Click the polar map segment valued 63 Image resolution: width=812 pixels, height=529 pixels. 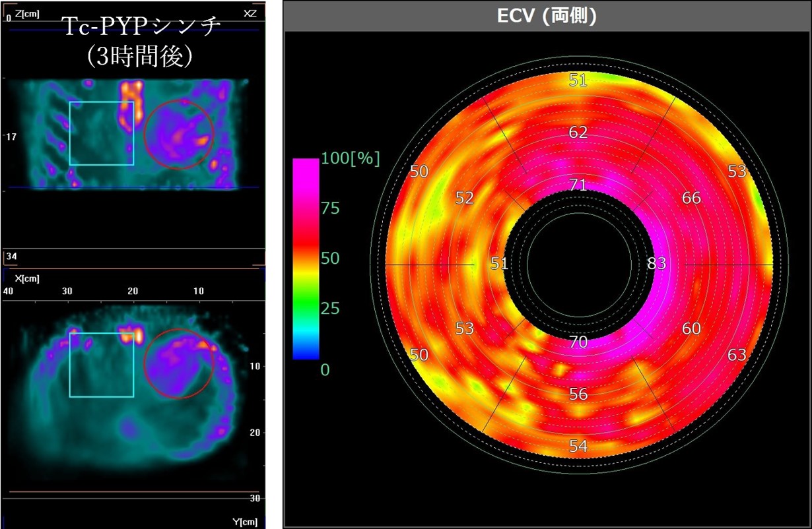737,355
